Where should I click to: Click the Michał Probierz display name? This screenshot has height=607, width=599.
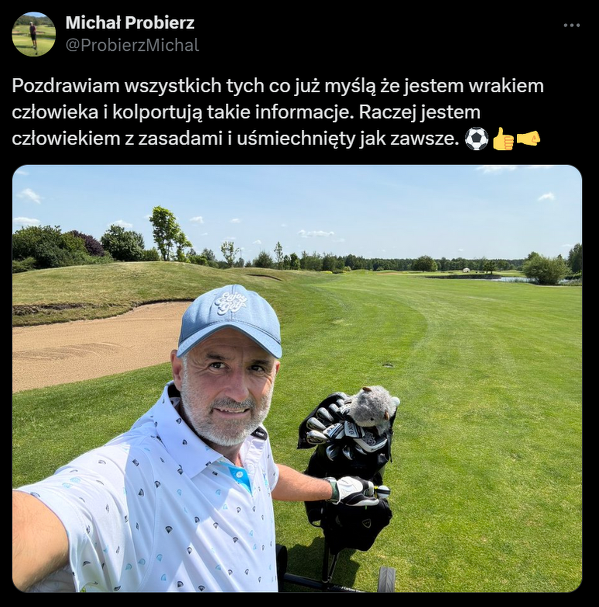130,23
